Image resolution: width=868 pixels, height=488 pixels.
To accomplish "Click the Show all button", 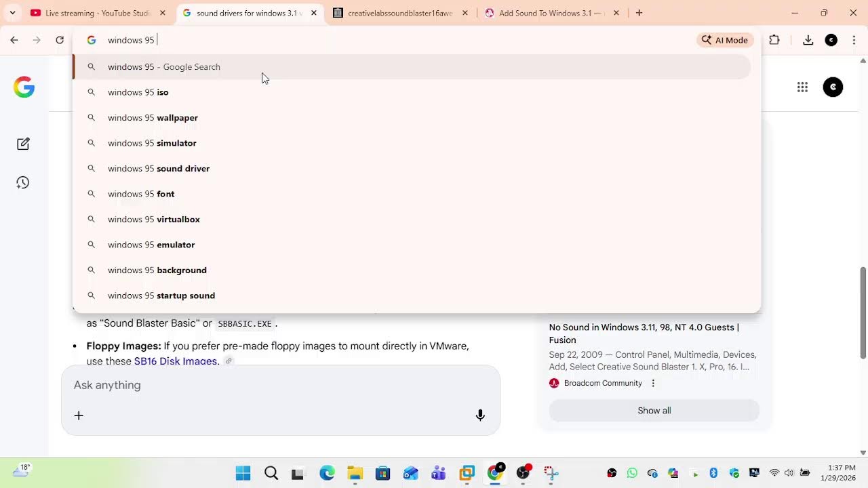I will [654, 411].
